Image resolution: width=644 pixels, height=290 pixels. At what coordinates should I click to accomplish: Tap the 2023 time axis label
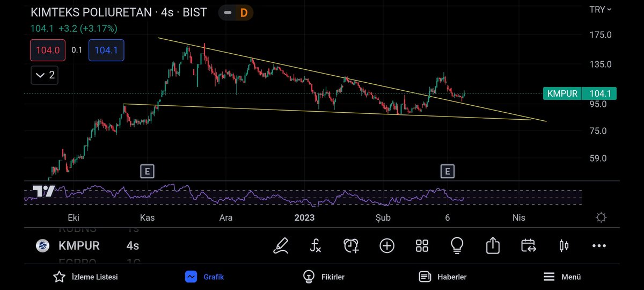pyautogui.click(x=304, y=218)
